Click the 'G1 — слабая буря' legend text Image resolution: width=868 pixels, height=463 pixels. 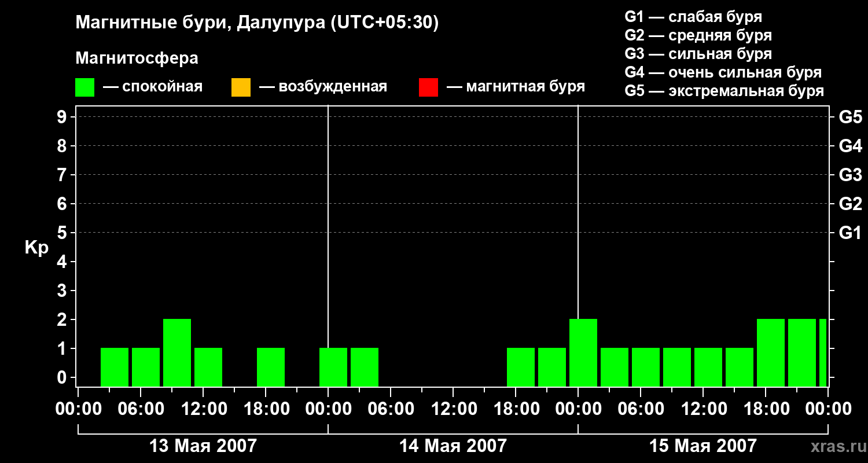(693, 17)
